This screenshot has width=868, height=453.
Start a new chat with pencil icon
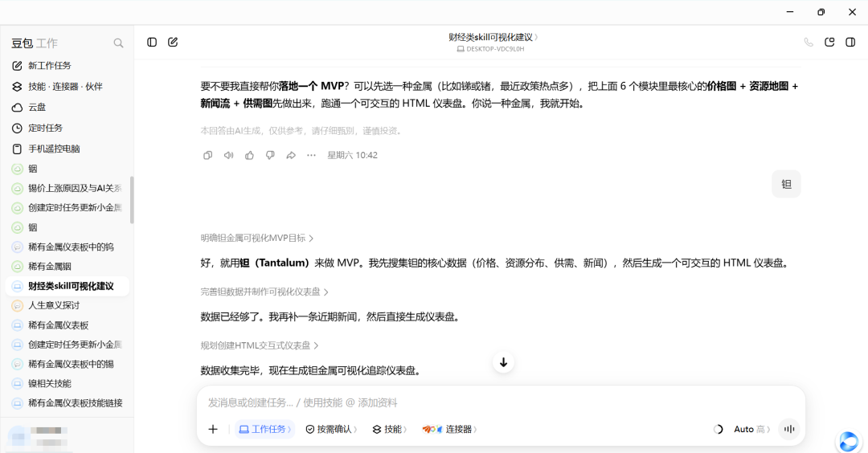(x=173, y=42)
